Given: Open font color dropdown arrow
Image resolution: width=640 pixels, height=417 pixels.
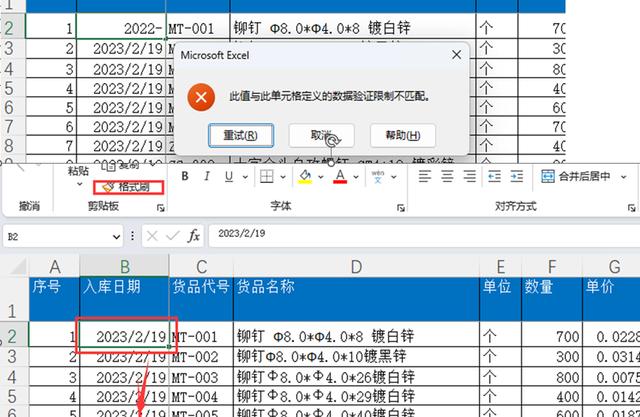Looking at the screenshot, I should click(x=356, y=177).
